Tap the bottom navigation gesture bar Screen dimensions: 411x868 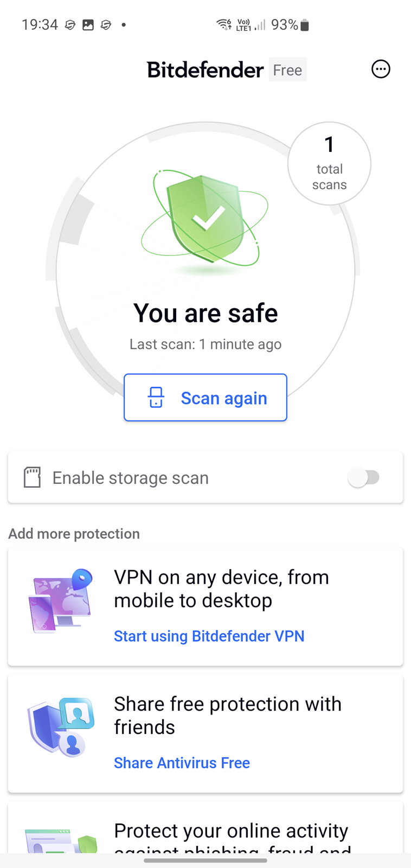click(206, 860)
